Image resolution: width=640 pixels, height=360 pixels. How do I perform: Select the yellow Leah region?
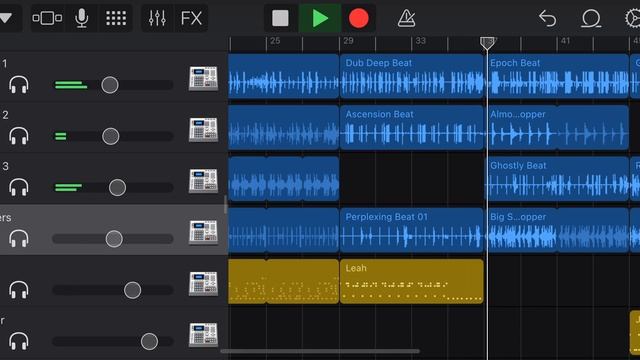pos(411,282)
